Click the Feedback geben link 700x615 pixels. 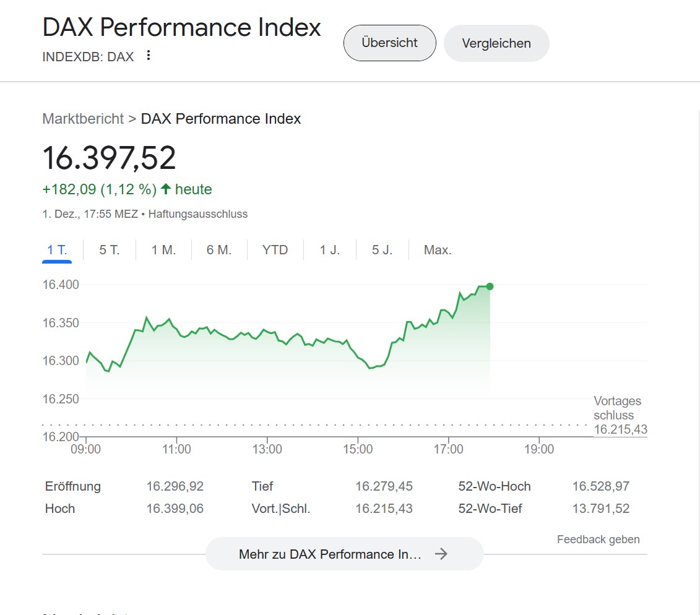coord(598,540)
